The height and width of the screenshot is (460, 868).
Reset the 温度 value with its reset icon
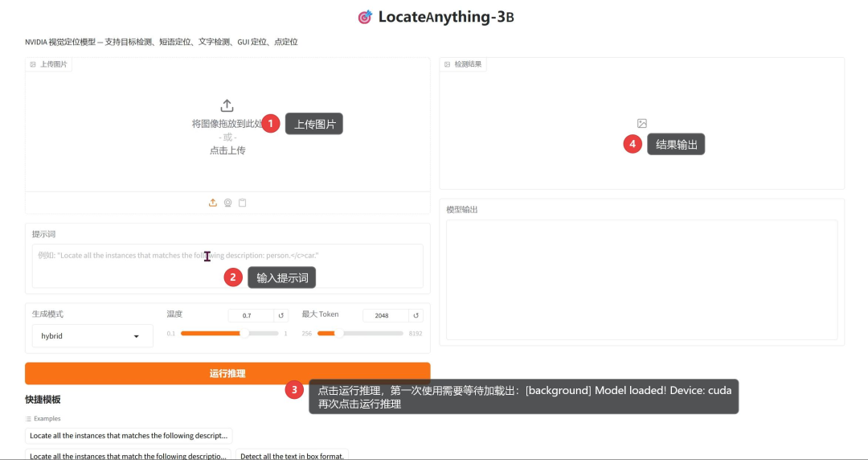coord(280,315)
